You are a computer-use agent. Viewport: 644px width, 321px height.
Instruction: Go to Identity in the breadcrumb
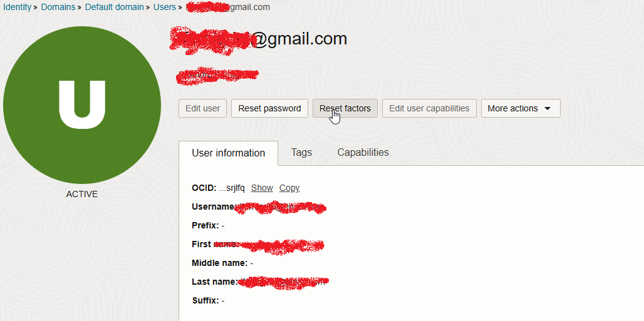coord(17,8)
